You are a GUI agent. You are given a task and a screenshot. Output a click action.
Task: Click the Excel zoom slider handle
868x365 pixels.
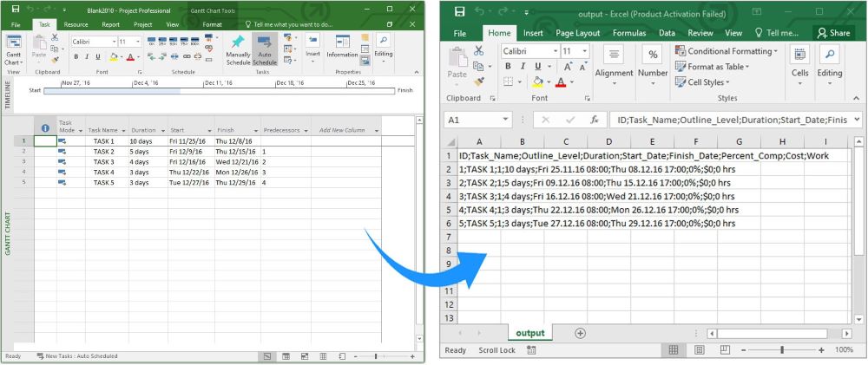(x=782, y=350)
